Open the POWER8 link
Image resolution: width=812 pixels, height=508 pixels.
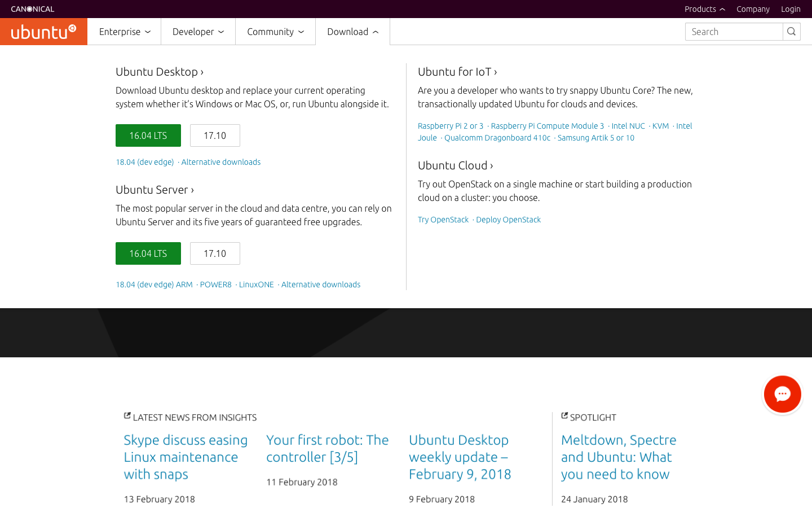pyautogui.click(x=216, y=284)
